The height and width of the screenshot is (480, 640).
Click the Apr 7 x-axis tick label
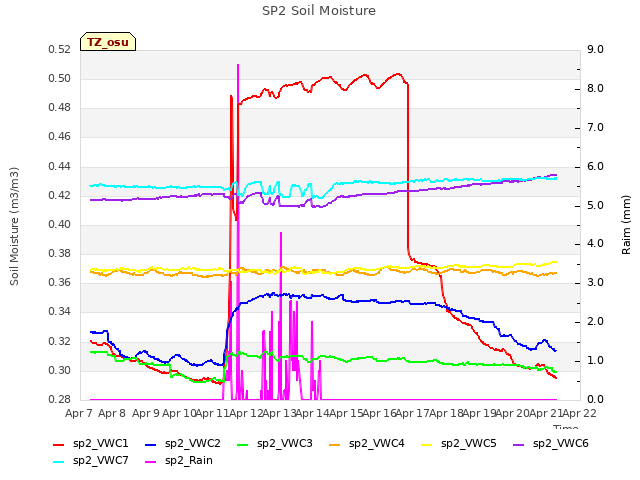pyautogui.click(x=79, y=413)
